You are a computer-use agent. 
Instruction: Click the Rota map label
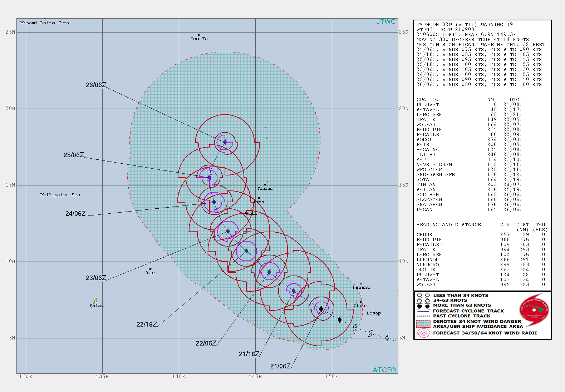pos(259,202)
